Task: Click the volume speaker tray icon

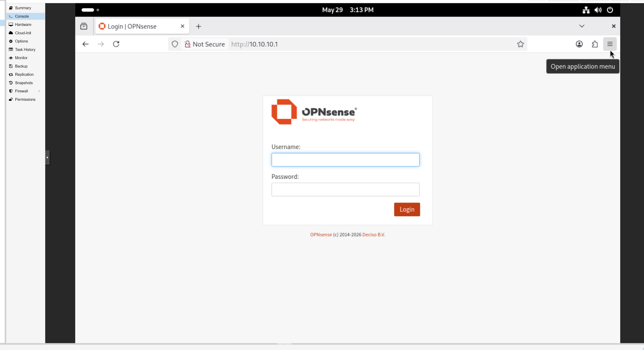Action: pyautogui.click(x=598, y=10)
